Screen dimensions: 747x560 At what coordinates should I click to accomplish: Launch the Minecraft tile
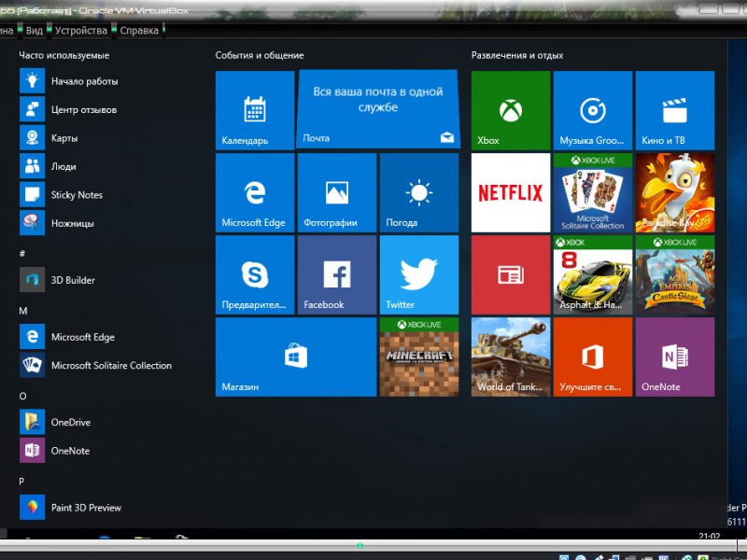419,357
